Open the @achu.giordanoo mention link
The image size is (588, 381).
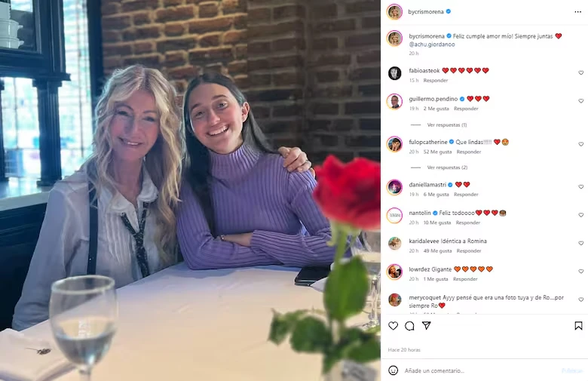click(x=432, y=45)
